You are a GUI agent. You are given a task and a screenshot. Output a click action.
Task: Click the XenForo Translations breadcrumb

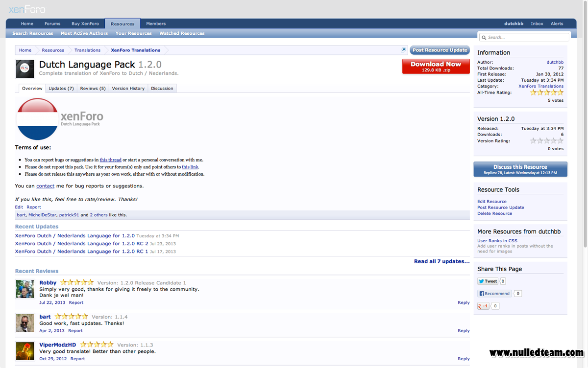tap(136, 50)
